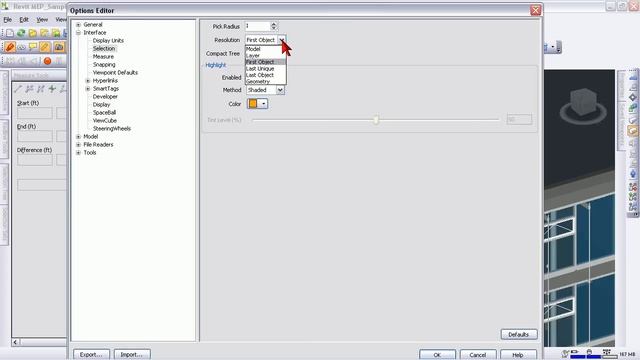Click the orange highlight color swatch

click(253, 104)
